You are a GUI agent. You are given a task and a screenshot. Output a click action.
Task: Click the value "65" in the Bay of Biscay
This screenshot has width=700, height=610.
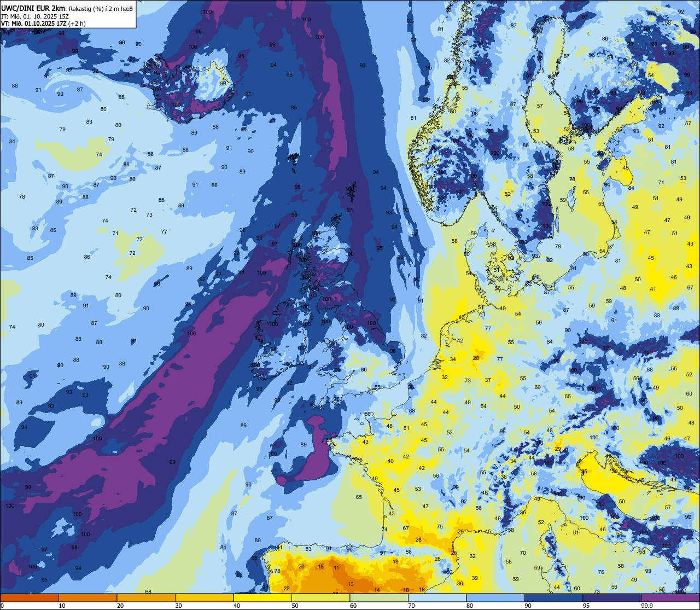point(359,497)
